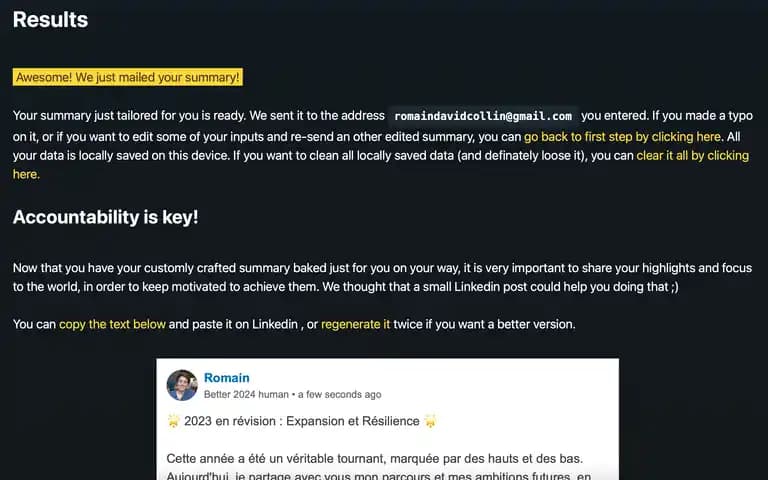Click the text 'twice if you want a better version'
Screen dimensions: 768x480
484,324
